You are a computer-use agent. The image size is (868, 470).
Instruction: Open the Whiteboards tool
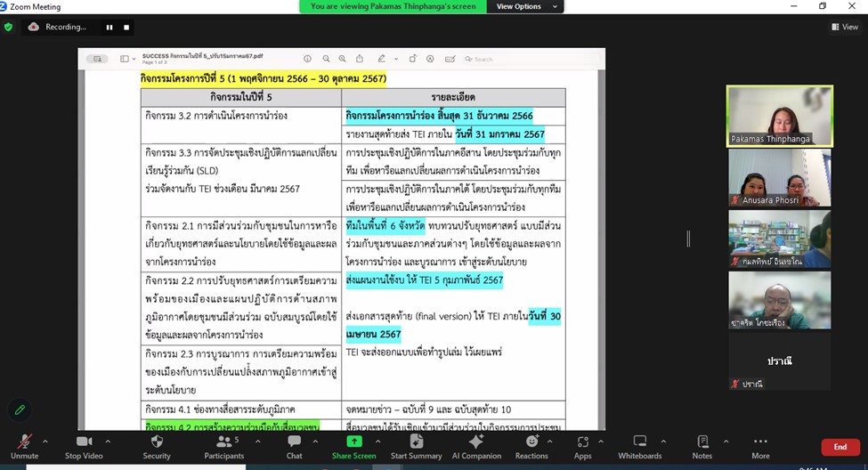point(639,446)
